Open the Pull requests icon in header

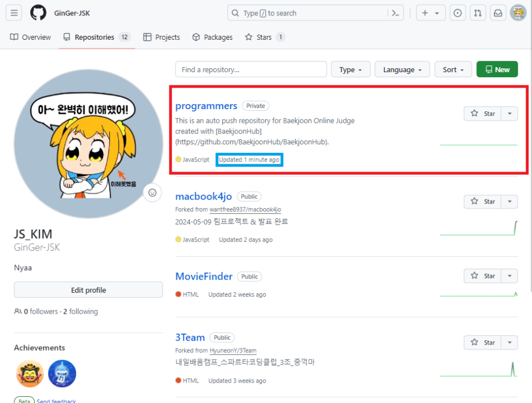pyautogui.click(x=477, y=13)
